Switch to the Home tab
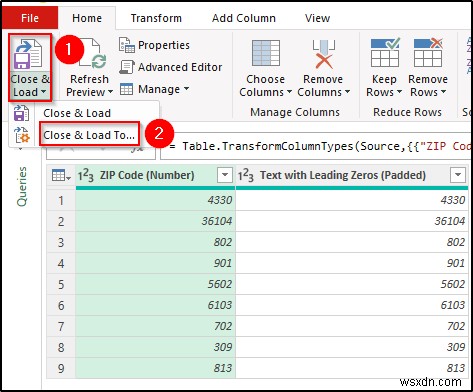Viewport: 473px width, 392px height. pos(87,18)
